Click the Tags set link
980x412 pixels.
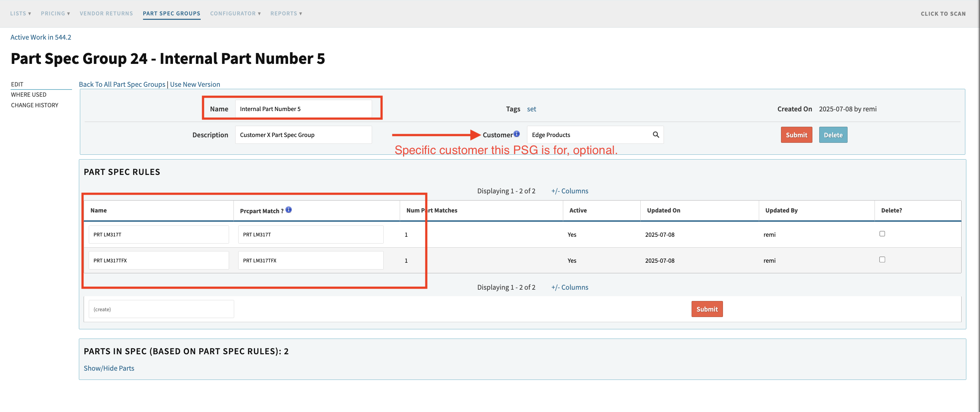[531, 109]
